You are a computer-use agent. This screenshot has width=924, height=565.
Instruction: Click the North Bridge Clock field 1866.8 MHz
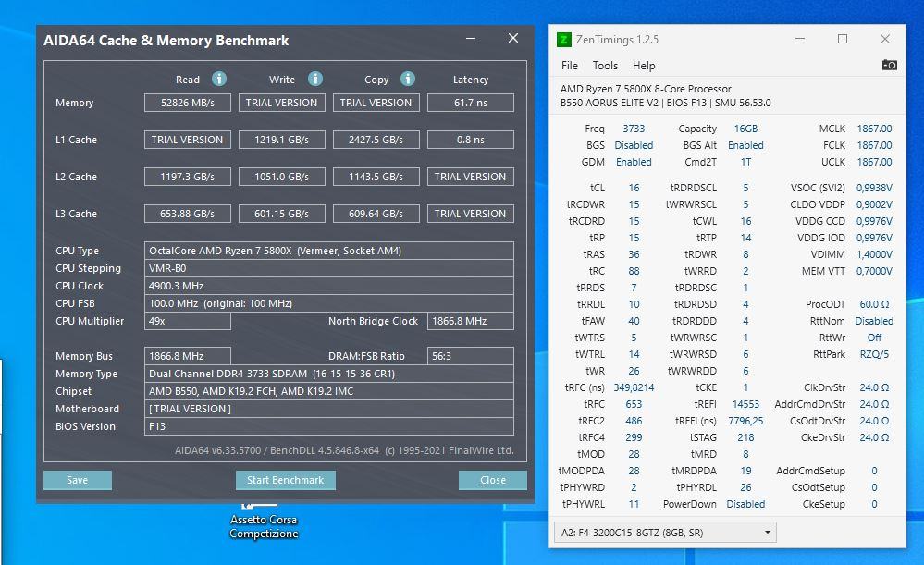tap(470, 321)
